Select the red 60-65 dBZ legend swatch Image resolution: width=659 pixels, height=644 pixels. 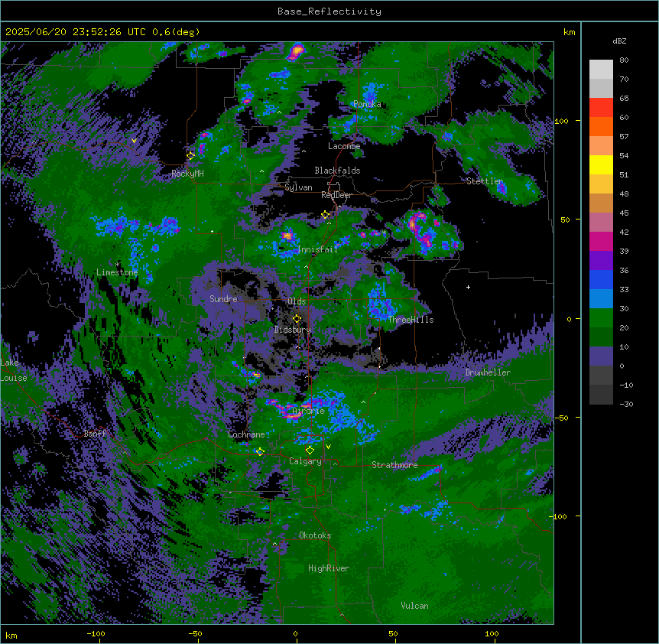[x=601, y=108]
